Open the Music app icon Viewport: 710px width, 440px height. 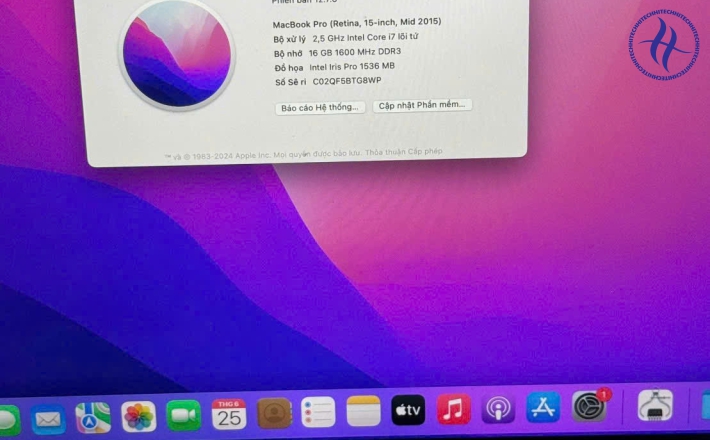coord(454,409)
